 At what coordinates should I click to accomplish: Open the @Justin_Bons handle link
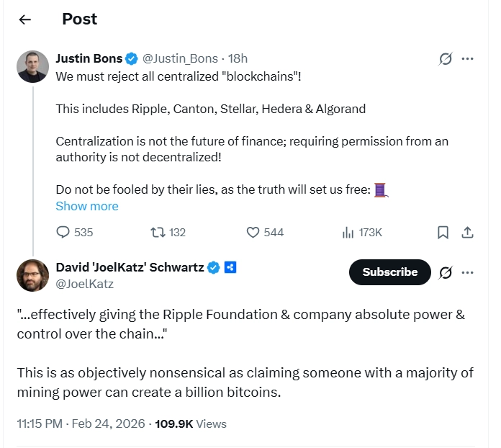(179, 58)
